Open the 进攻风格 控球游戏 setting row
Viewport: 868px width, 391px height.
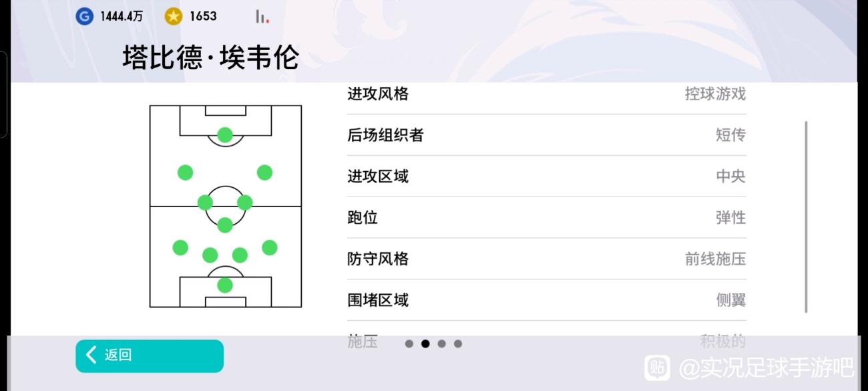pyautogui.click(x=547, y=94)
